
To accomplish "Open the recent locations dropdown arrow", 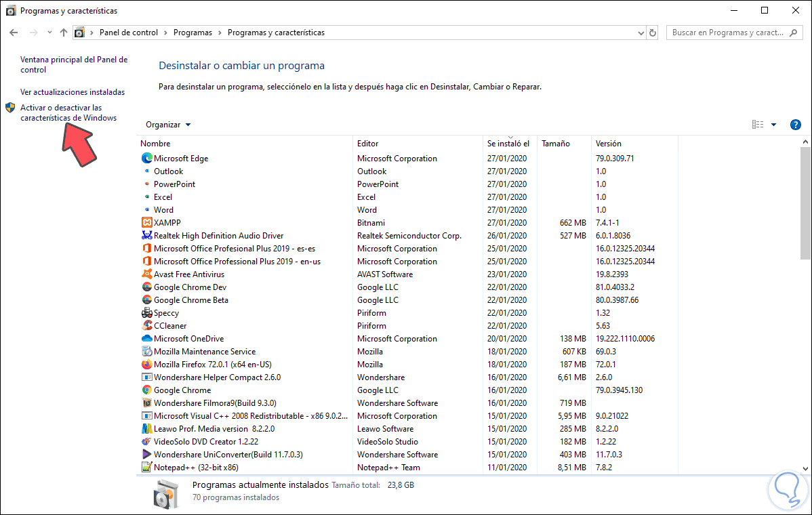I will click(49, 33).
